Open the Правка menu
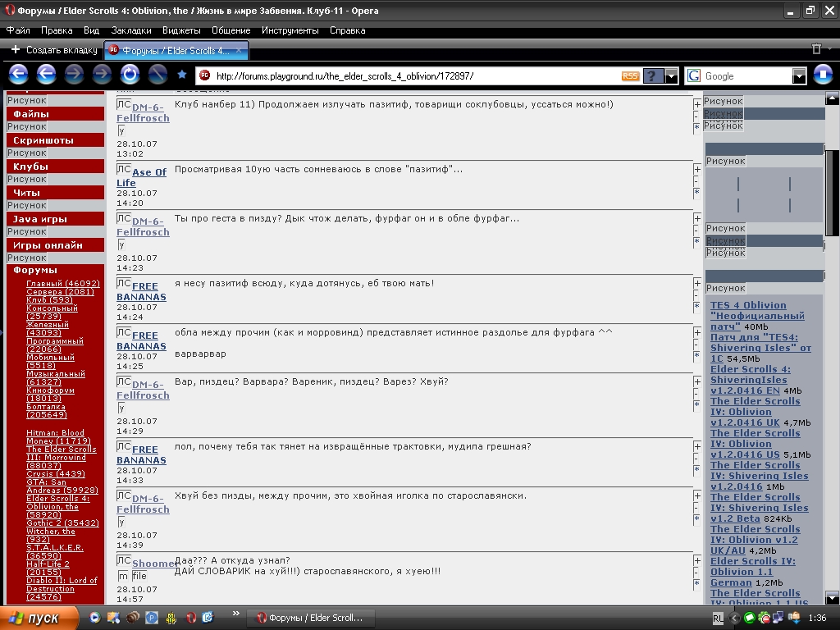 [57, 30]
